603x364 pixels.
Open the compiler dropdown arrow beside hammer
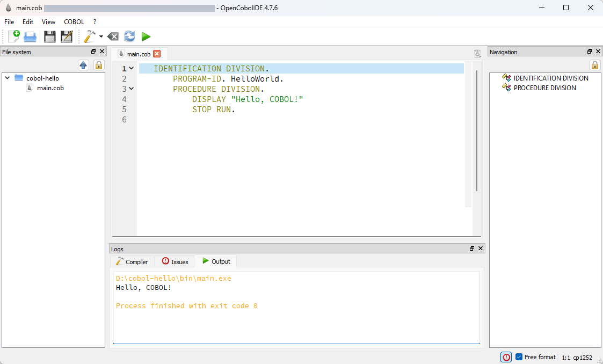click(x=101, y=37)
